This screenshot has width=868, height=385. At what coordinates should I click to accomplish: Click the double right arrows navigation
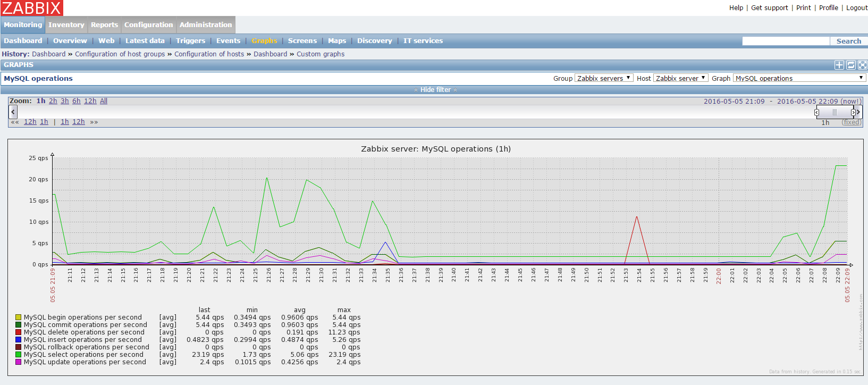[94, 122]
